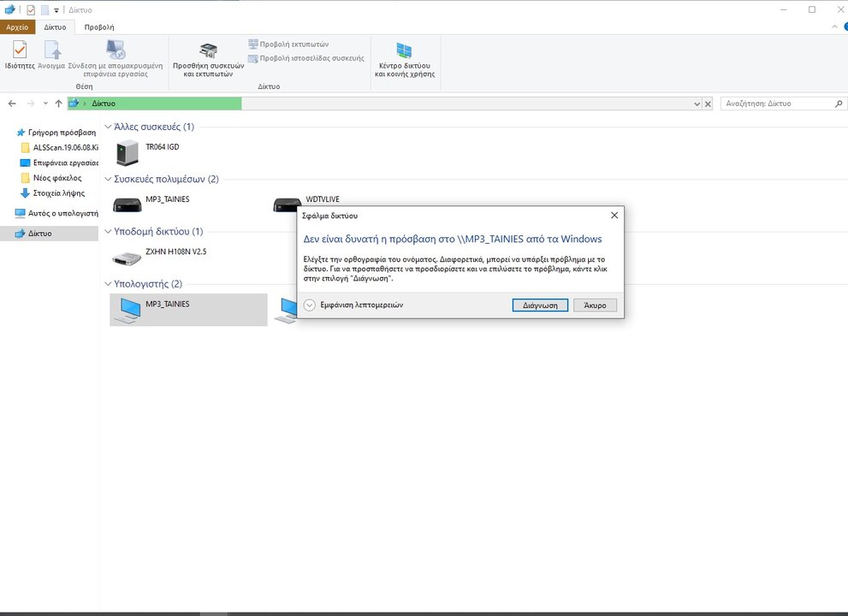Collapse the Άλλες συσκευές group
Screen dimensions: 848x616
pos(108,127)
